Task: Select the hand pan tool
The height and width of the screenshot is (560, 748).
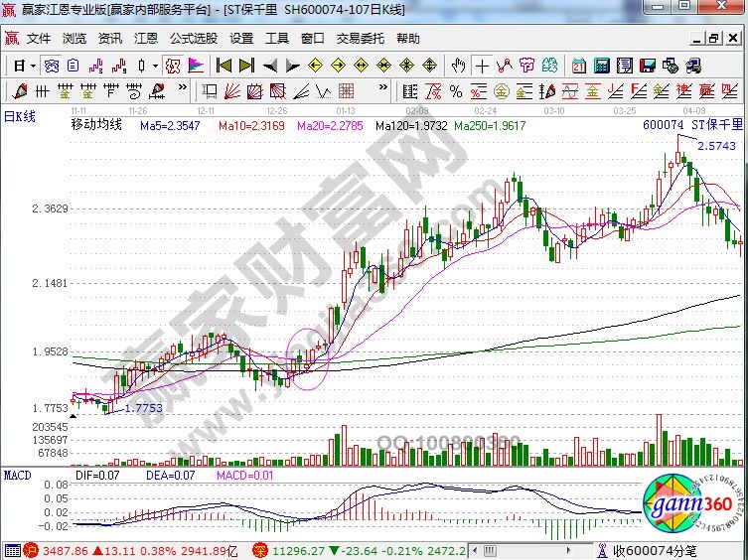Action: [458, 66]
